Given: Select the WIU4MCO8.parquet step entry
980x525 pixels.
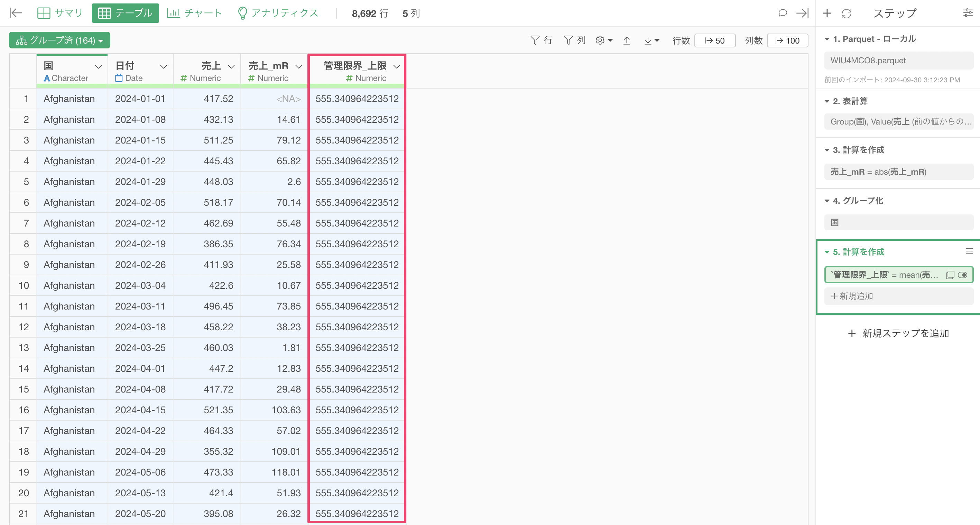Looking at the screenshot, I should click(899, 61).
